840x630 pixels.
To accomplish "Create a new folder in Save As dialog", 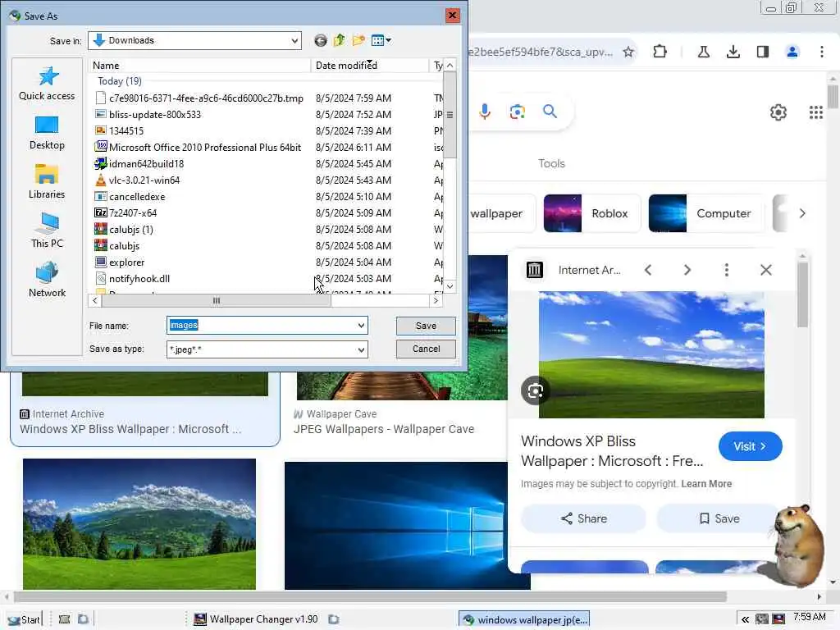I will [358, 41].
